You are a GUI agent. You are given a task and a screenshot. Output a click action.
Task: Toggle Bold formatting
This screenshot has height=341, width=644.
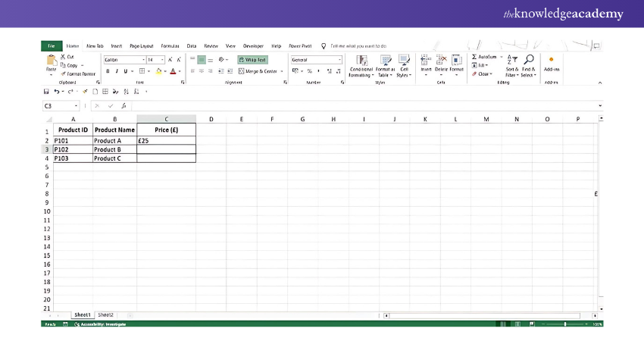coord(108,71)
